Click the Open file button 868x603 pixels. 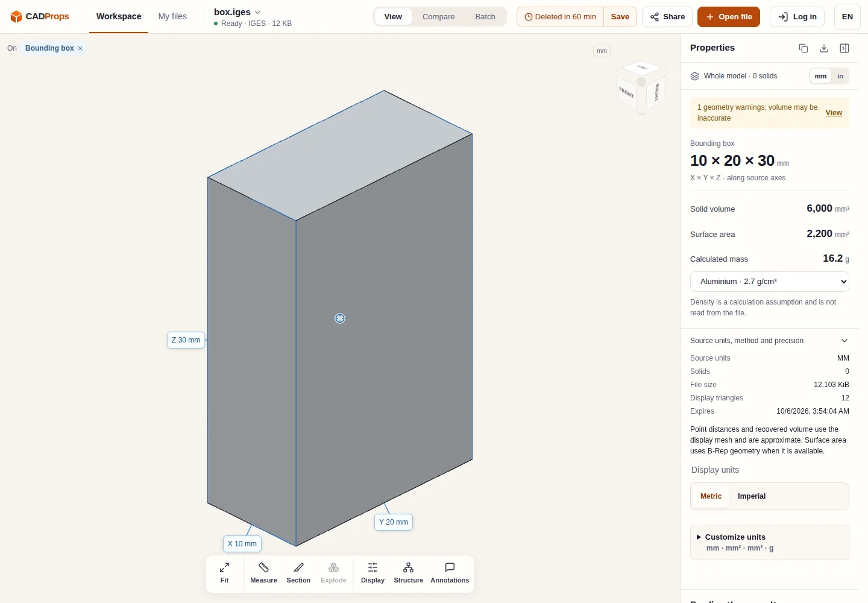pyautogui.click(x=729, y=17)
